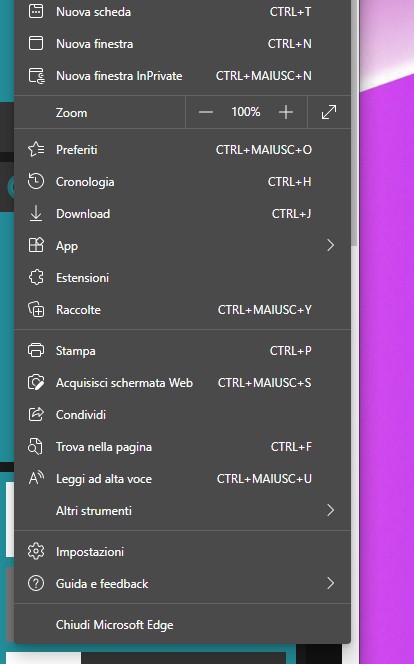Increase zoom with the plus button
414x664 pixels.
[x=286, y=112]
